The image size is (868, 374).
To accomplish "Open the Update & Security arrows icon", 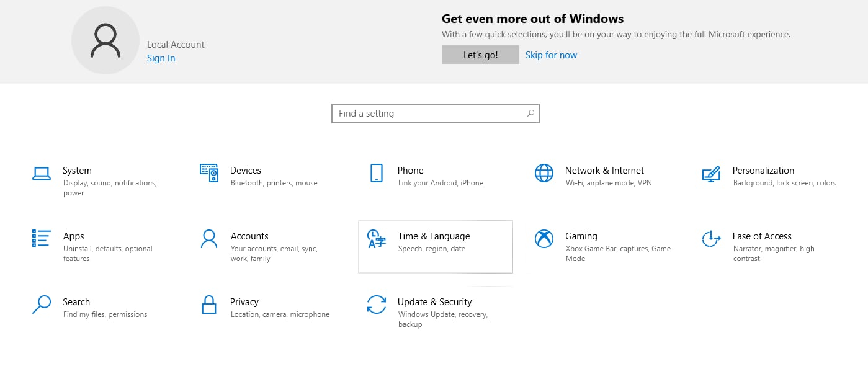I will point(377,305).
